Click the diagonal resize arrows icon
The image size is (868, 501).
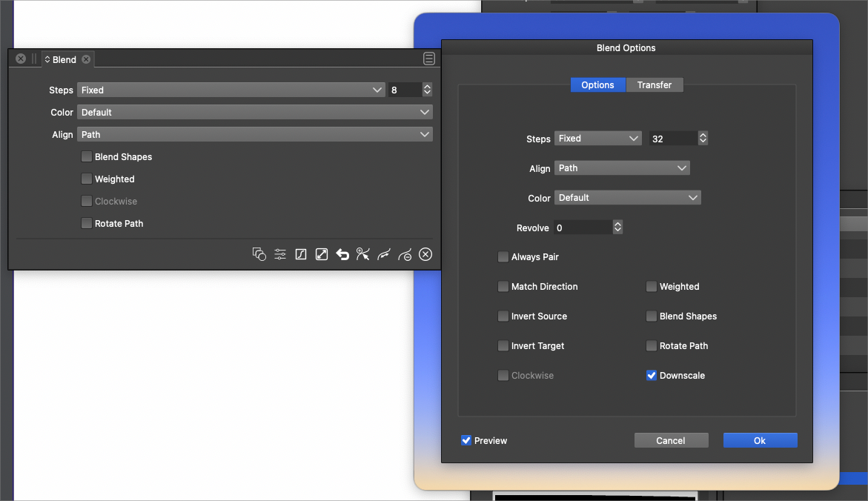point(322,254)
